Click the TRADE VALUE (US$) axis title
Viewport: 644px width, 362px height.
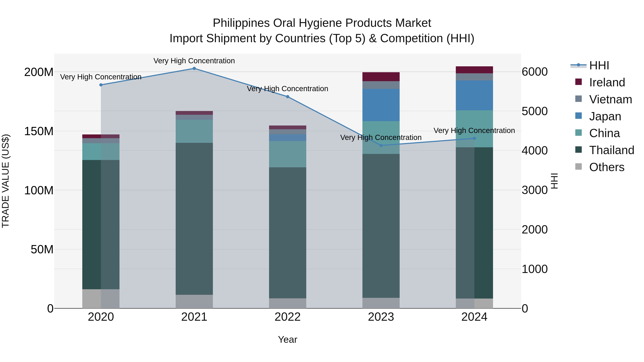pos(6,181)
